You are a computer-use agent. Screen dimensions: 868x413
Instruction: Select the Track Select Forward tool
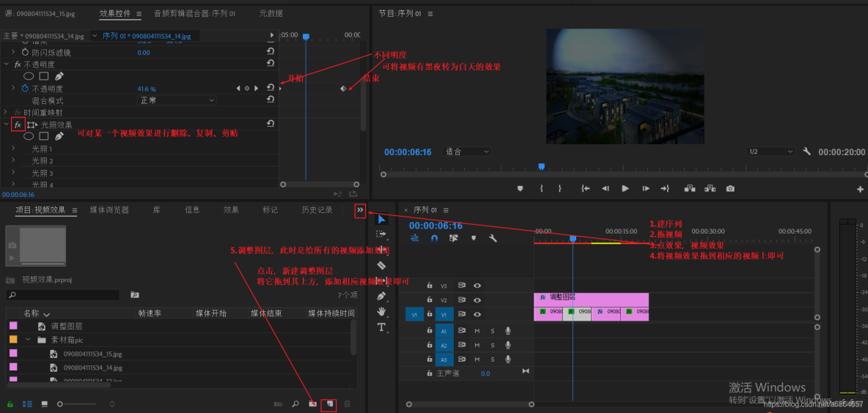click(x=381, y=234)
